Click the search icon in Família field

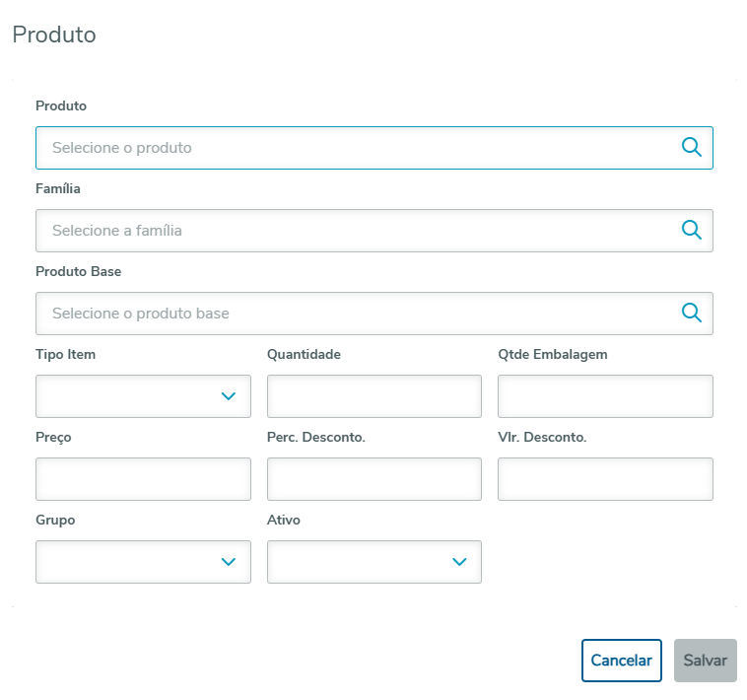(692, 231)
